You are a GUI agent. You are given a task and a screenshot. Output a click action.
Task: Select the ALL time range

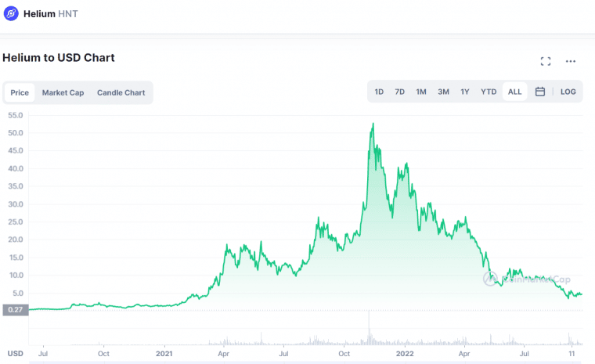click(515, 92)
